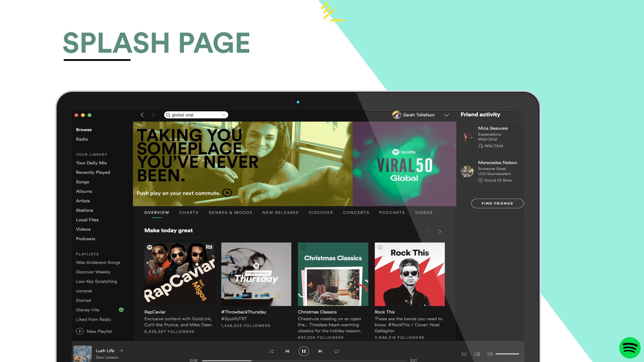Pause the current song
Screen dimensions: 644x362
(x=304, y=351)
